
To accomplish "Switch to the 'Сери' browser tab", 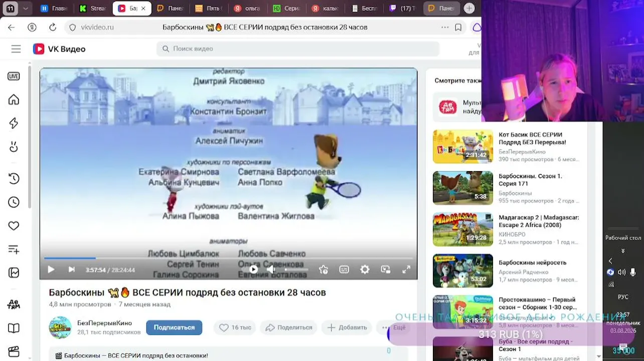I will (x=287, y=9).
